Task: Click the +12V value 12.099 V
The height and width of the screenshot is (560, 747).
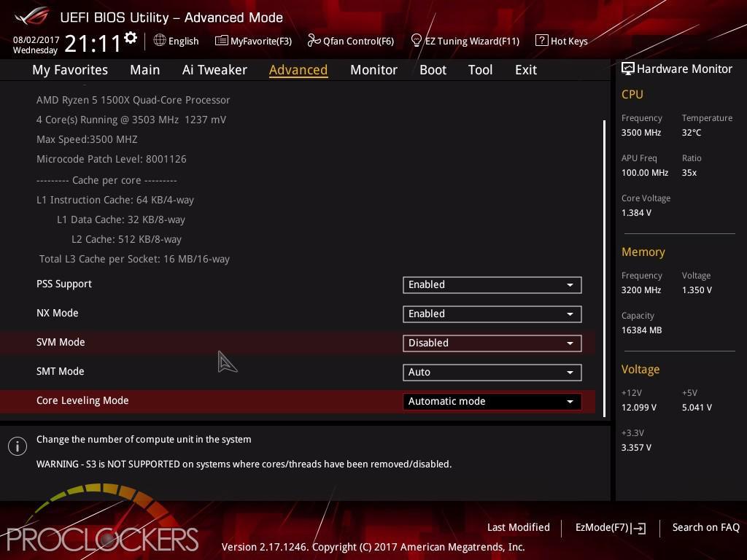Action: tap(639, 407)
